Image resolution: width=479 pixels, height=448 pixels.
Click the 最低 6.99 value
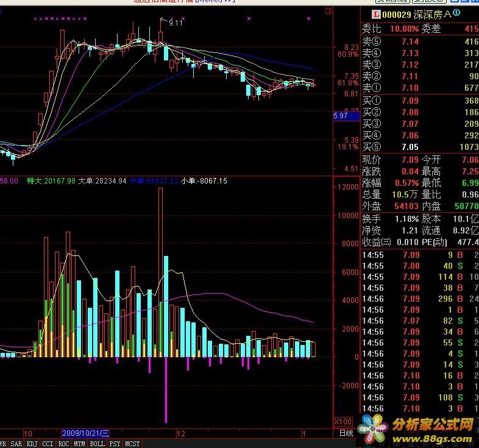pyautogui.click(x=470, y=183)
